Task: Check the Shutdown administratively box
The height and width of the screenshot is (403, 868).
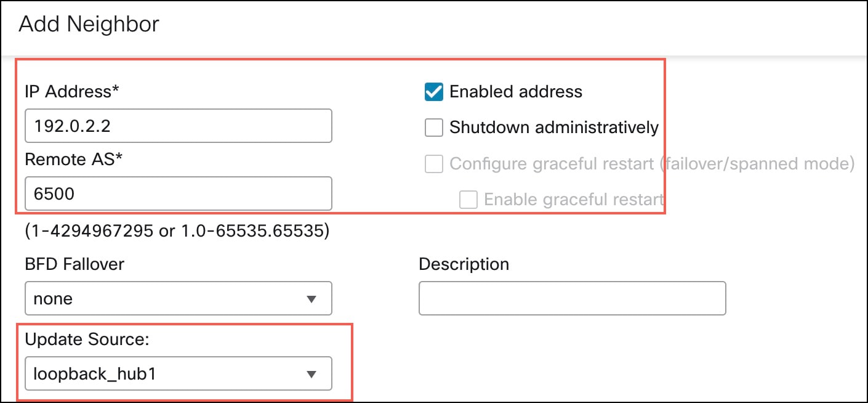Action: [434, 128]
